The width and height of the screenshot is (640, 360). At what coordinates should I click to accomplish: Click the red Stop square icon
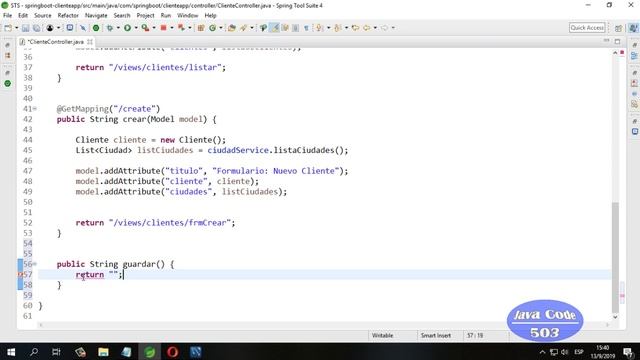163,28
